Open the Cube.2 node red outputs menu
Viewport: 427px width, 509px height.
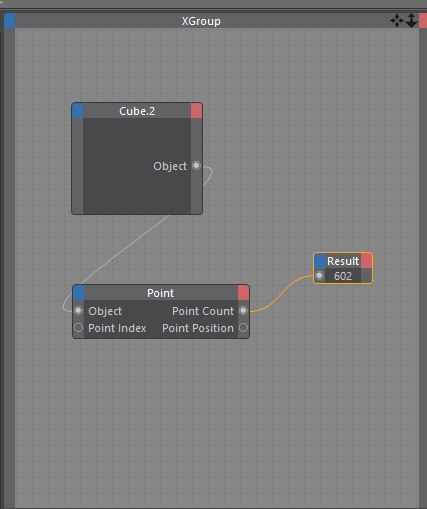click(x=196, y=111)
